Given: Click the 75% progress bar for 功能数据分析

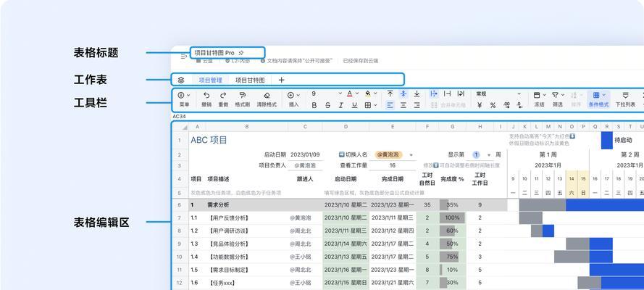Looking at the screenshot, I should point(452,257).
